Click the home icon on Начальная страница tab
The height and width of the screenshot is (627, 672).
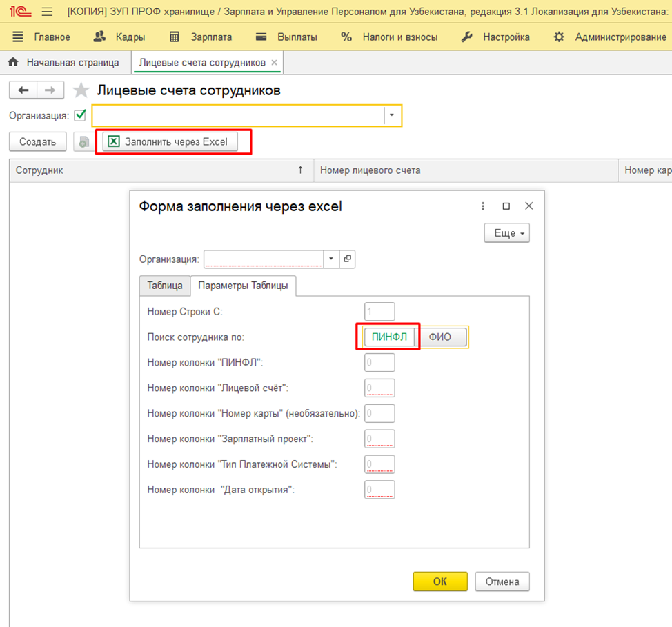12,62
